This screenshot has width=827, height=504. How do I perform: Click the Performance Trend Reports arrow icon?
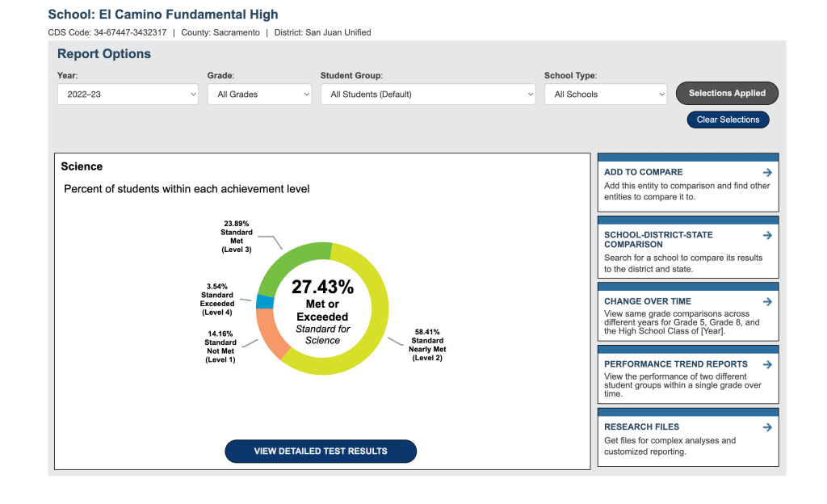point(767,364)
